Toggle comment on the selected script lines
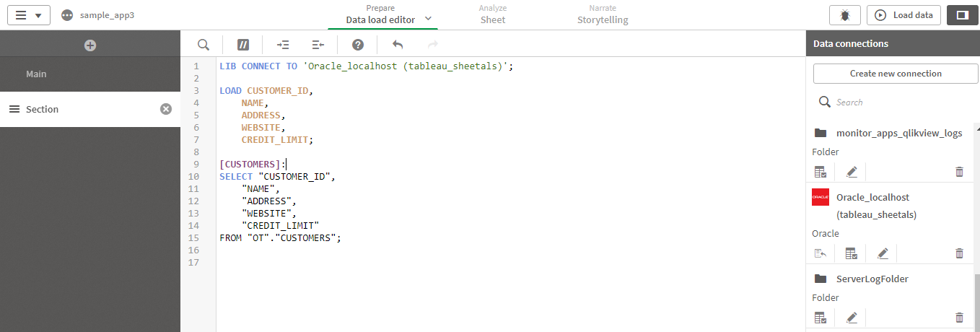 click(x=243, y=45)
